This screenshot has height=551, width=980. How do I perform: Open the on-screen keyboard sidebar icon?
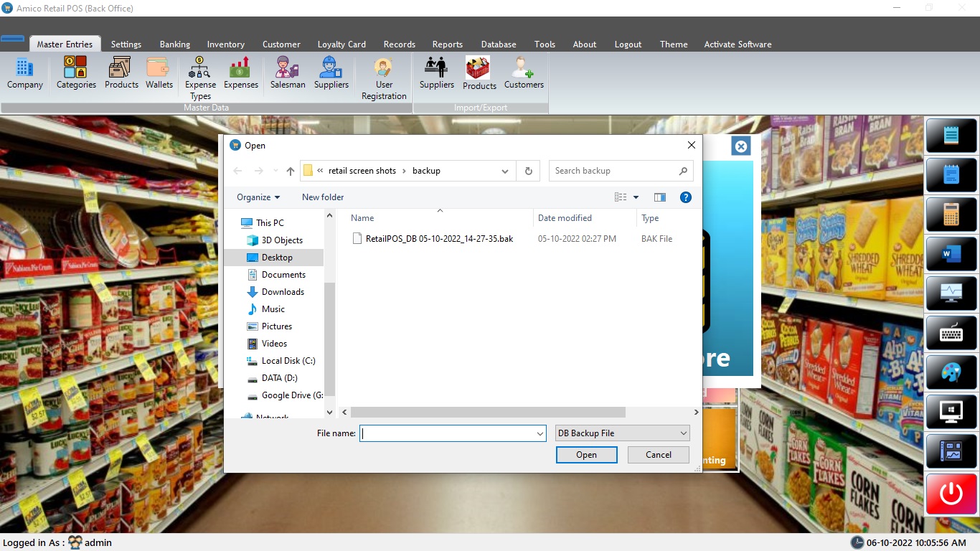point(951,333)
